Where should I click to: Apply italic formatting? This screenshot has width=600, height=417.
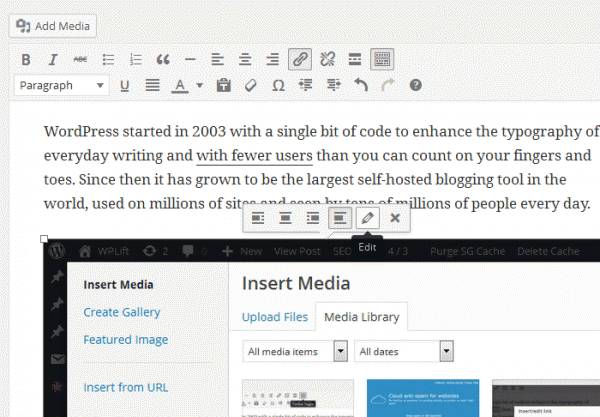[53, 59]
